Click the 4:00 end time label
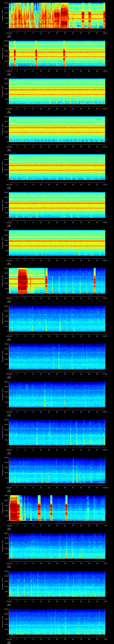The image size is (114, 644). [x=105, y=639]
